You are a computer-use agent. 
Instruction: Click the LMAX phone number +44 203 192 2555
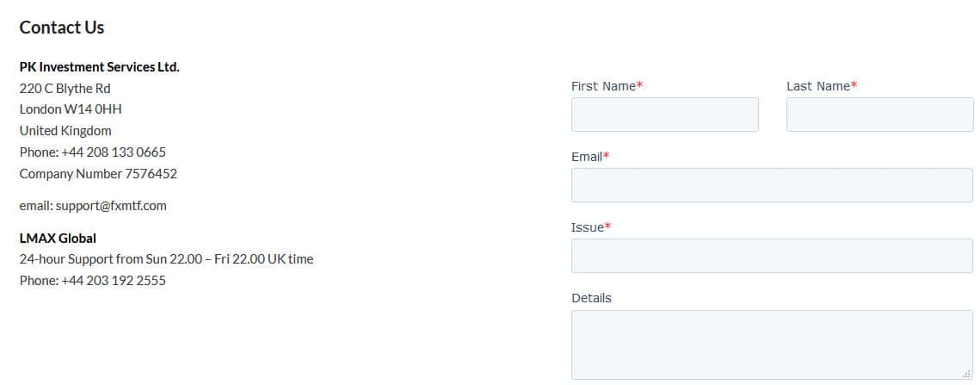[x=114, y=281]
